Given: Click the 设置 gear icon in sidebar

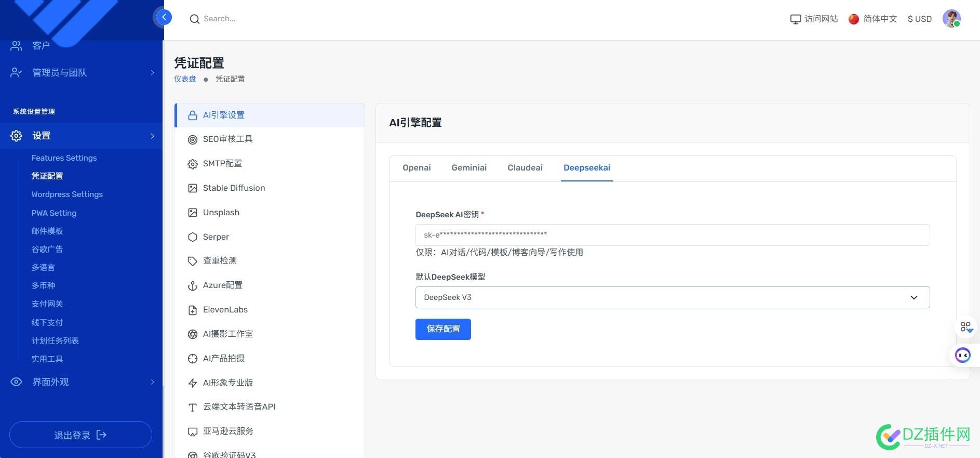Looking at the screenshot, I should tap(16, 136).
